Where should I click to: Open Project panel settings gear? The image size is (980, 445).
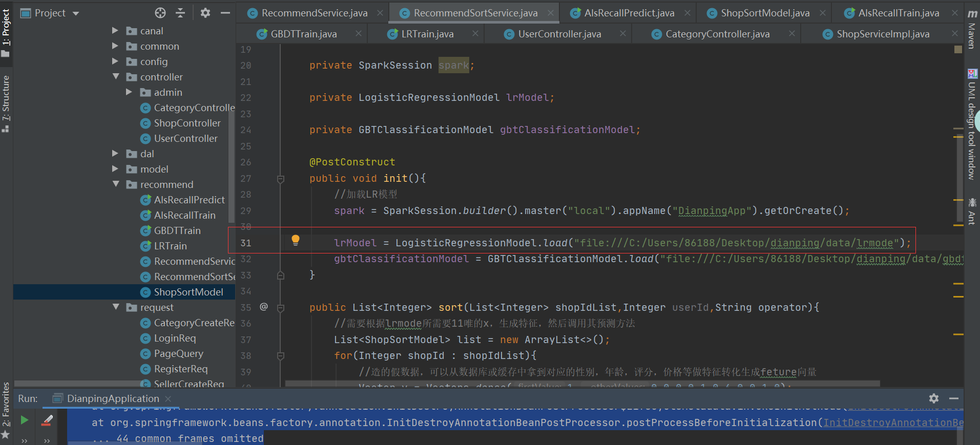click(205, 13)
